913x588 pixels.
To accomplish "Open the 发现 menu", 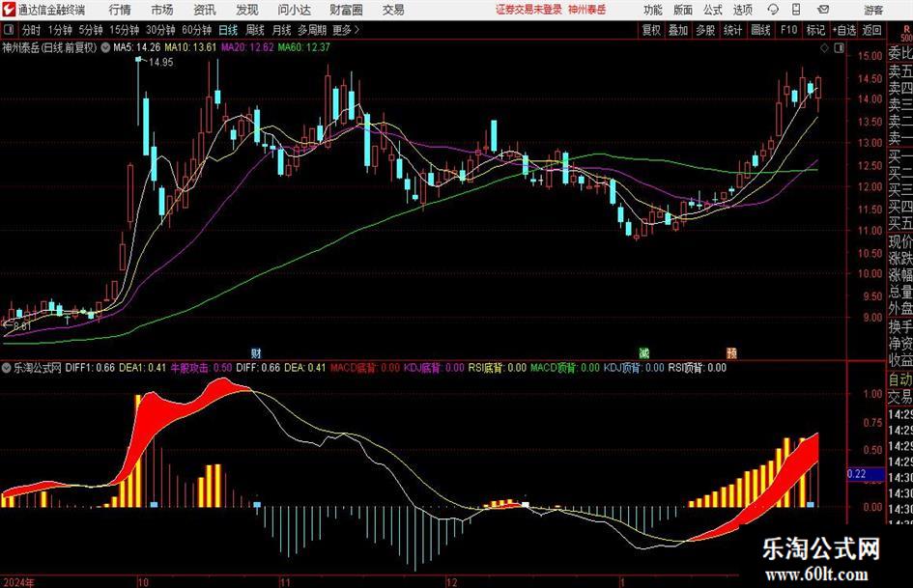I will click(x=247, y=10).
